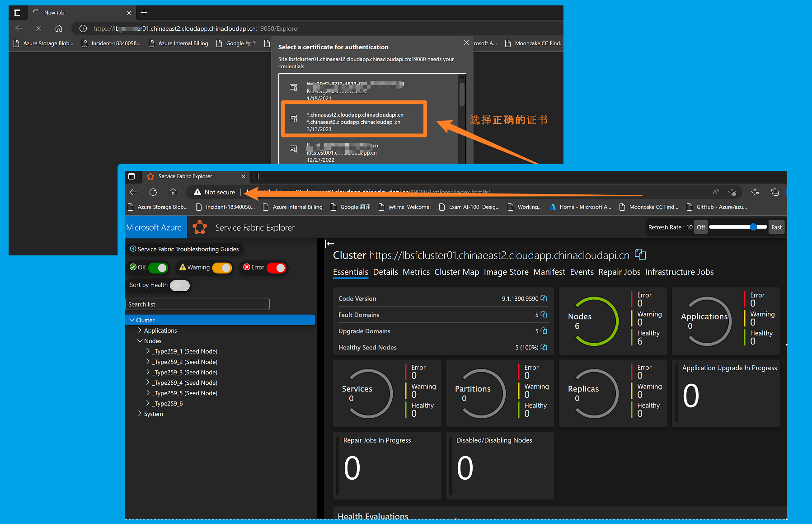Expand the Applications tree node
Viewport: 812px width, 524px height.
click(140, 330)
